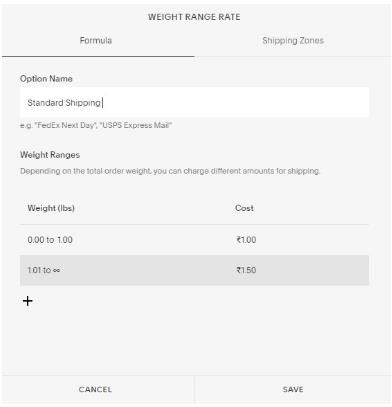Click the infinity symbol in second range
The width and height of the screenshot is (392, 407).
(x=56, y=270)
